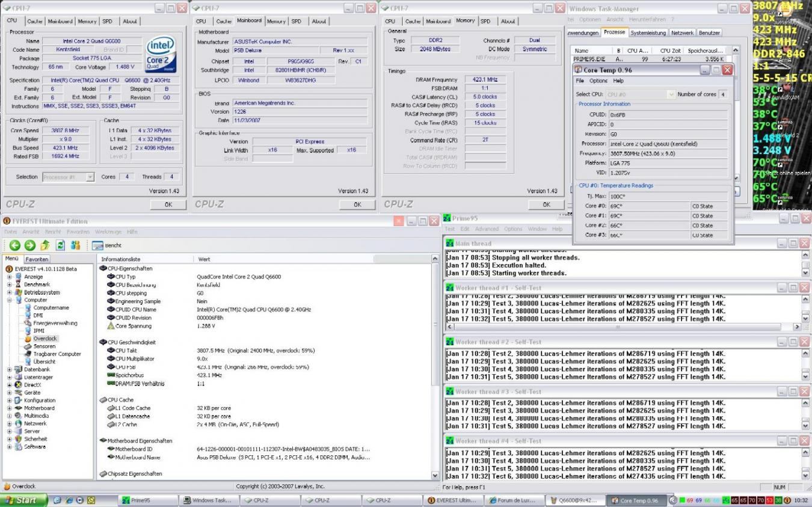812x507 pixels.
Task: Click OK in CPU-Z window showing Mainboard tab
Action: pos(357,204)
